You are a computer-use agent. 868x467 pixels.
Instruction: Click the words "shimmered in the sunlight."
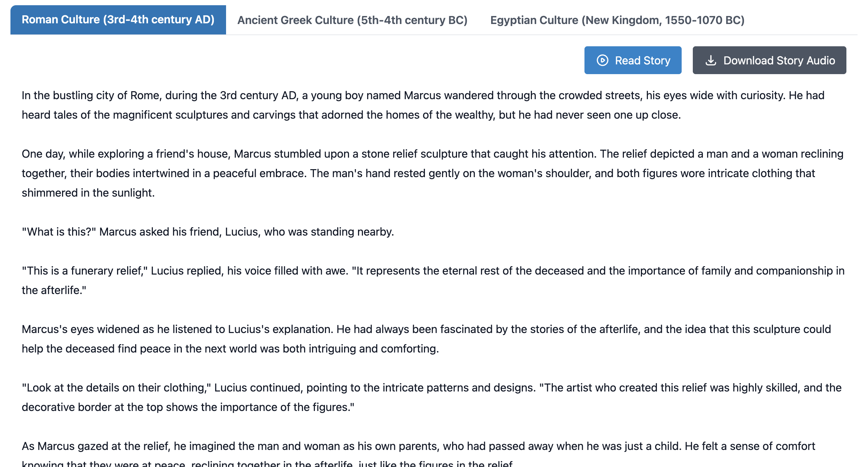click(x=88, y=193)
